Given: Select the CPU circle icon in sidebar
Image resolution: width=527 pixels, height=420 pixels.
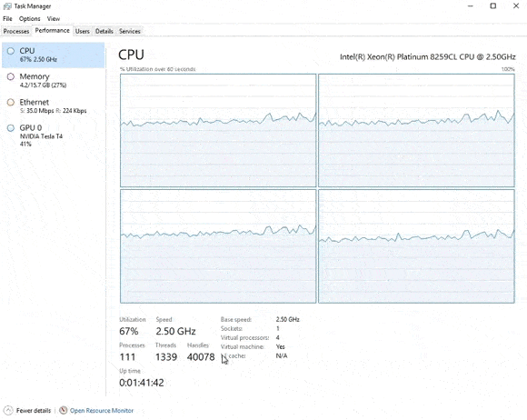Looking at the screenshot, I should click(11, 51).
